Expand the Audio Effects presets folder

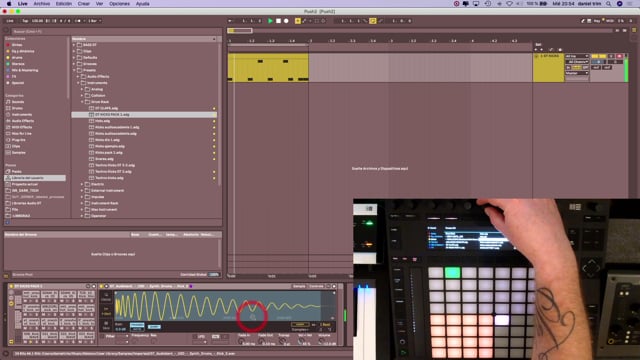tap(78, 77)
